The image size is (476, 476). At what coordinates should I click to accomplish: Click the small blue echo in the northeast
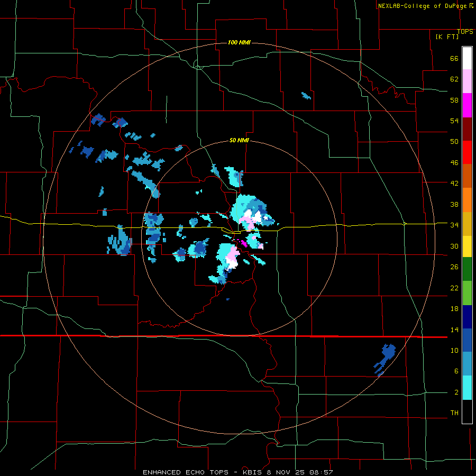point(306,96)
